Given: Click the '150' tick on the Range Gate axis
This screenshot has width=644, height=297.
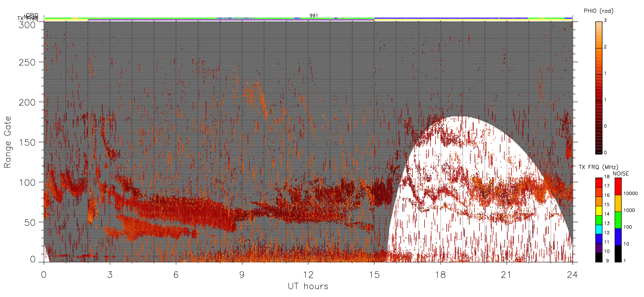Looking at the screenshot, I should pos(29,142).
